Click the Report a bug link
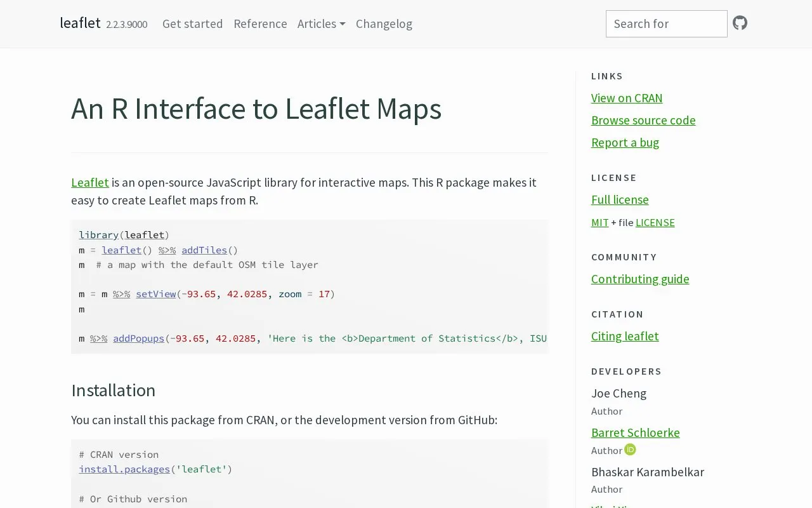The image size is (812, 508). (625, 142)
